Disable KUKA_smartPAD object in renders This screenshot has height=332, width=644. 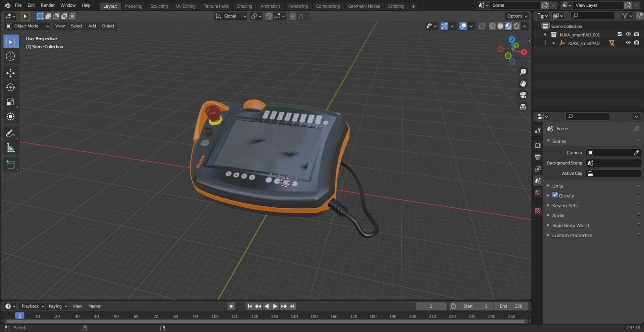636,43
